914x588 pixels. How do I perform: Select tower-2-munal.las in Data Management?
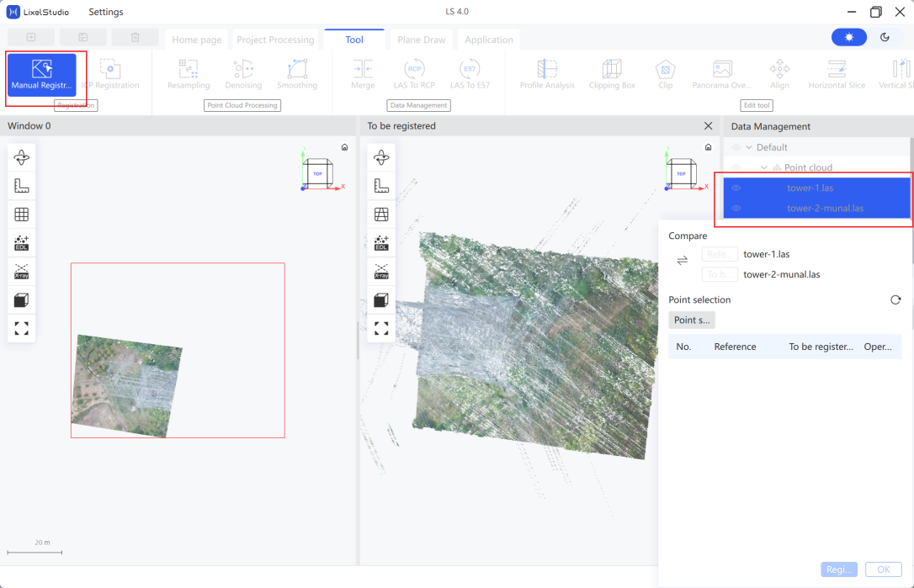click(816, 208)
